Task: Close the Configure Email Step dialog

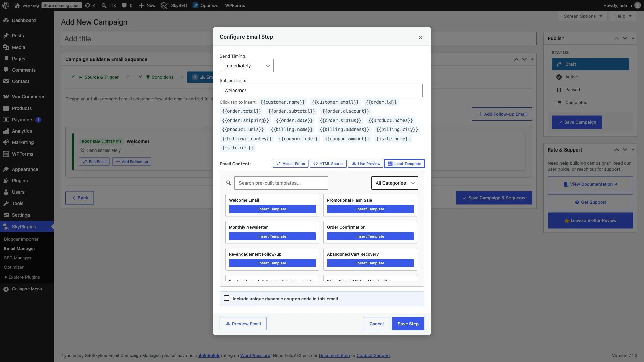Action: [x=420, y=37]
